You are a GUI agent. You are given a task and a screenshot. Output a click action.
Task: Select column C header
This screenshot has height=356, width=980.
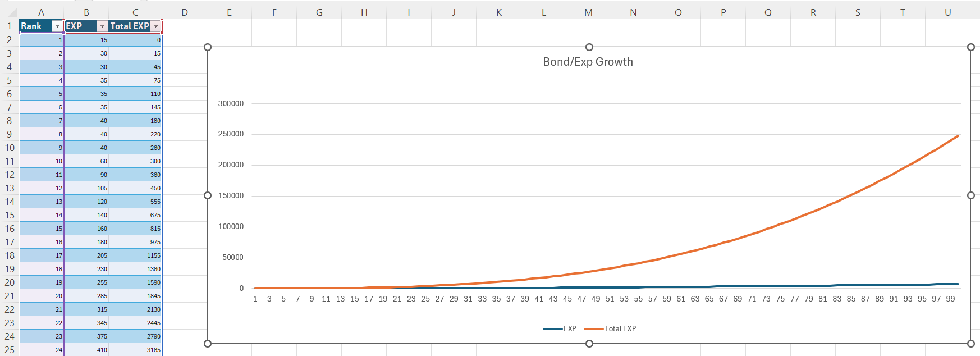(135, 12)
